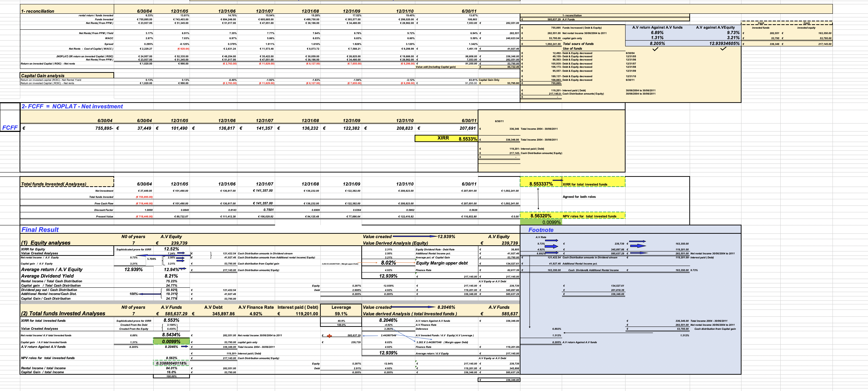
Task: Select the 'A.V Debt' column header
Action: point(213,307)
